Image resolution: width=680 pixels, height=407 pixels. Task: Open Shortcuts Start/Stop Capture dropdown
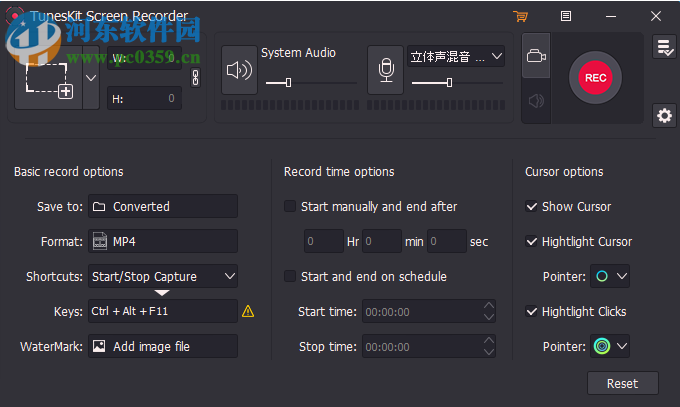click(163, 276)
